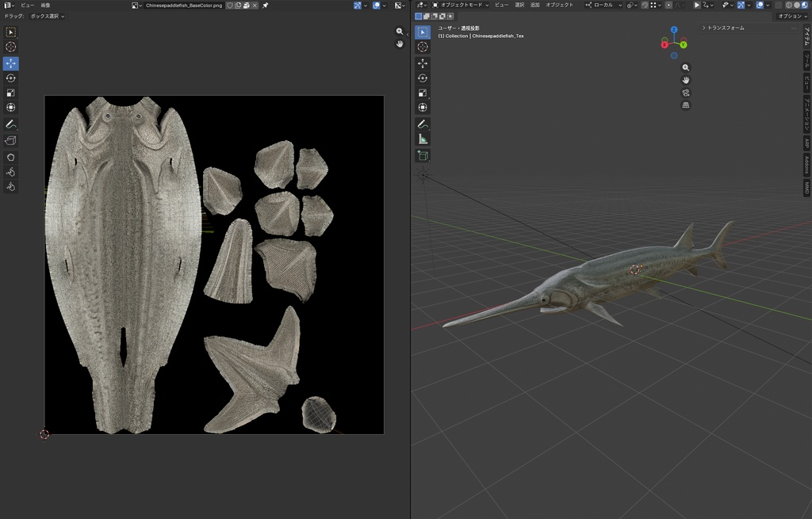The width and height of the screenshot is (812, 519).
Task: Activate the Move tool in image editor
Action: click(x=10, y=63)
